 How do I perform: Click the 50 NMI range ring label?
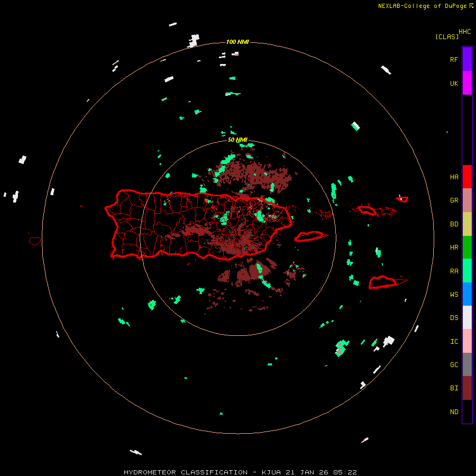point(237,140)
